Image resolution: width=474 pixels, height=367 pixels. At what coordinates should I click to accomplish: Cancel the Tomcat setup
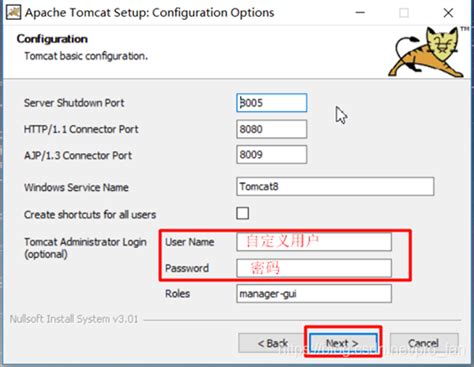tap(424, 343)
